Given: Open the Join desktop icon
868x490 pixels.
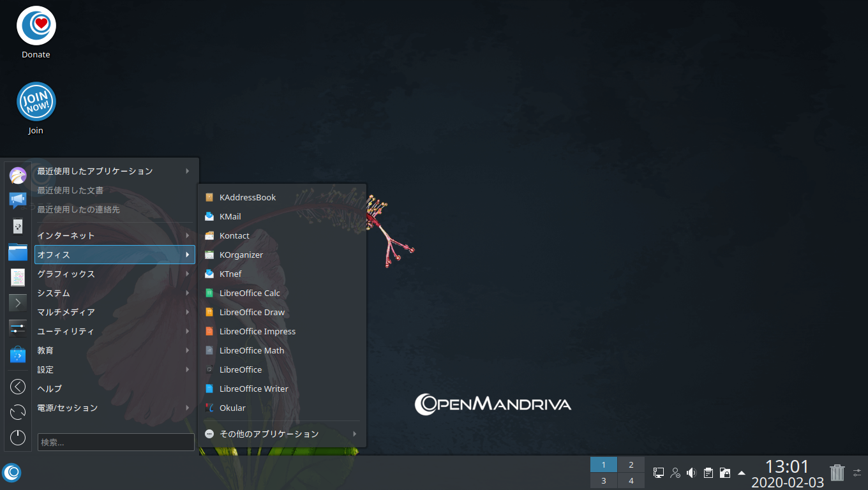Looking at the screenshot, I should pyautogui.click(x=36, y=108).
